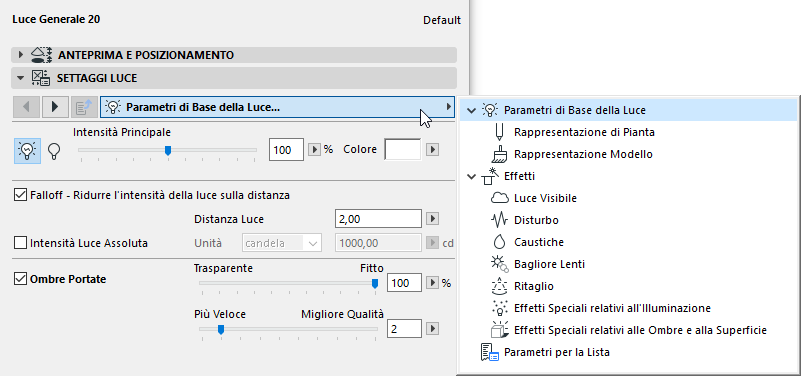Click the Default label at top right

442,20
